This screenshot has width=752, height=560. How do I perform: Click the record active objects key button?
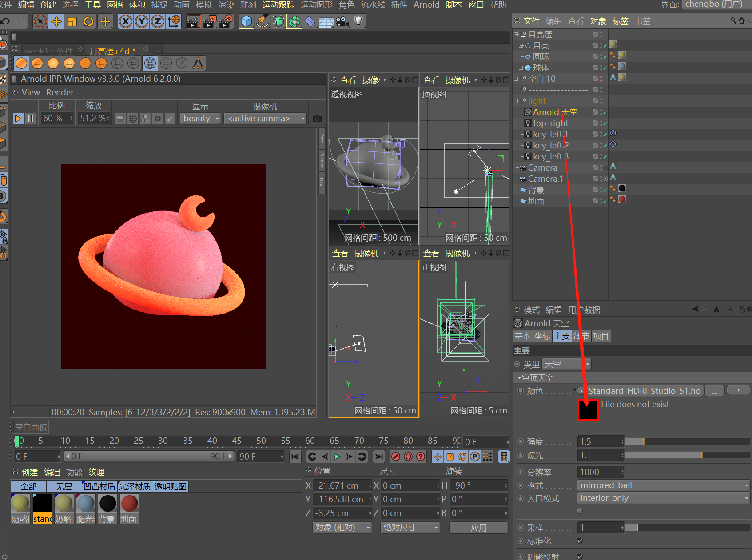point(396,457)
